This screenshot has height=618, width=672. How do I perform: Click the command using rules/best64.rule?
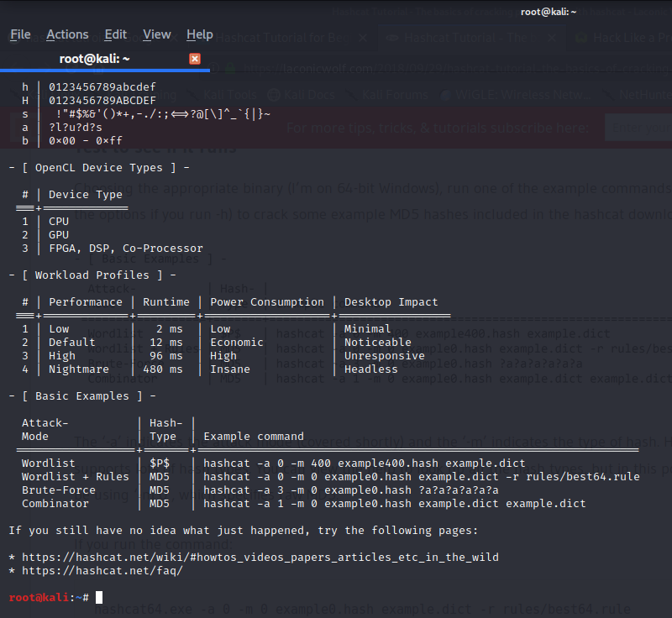click(x=422, y=477)
